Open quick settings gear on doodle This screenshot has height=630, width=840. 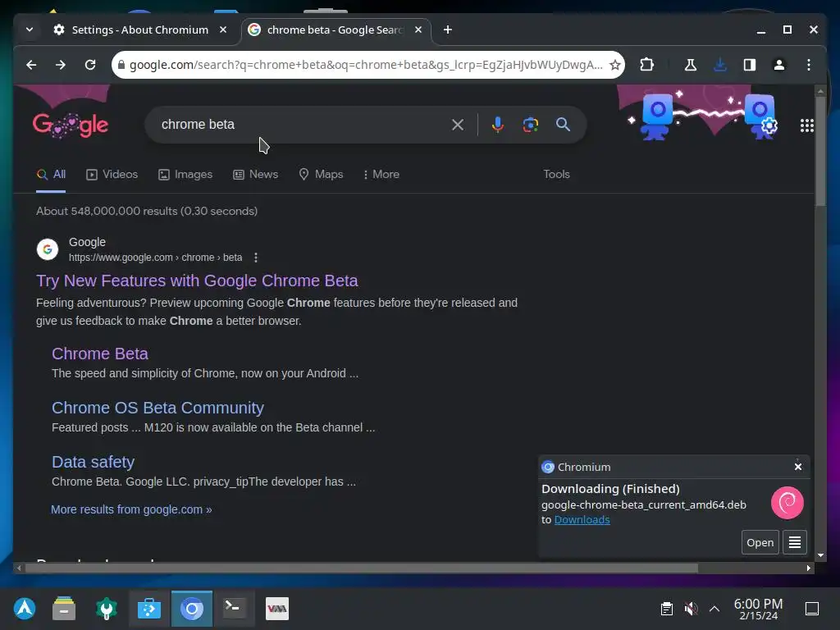769,126
